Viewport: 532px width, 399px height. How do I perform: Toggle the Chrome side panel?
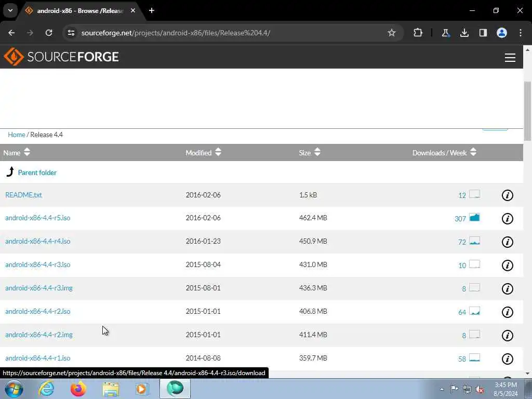click(483, 33)
